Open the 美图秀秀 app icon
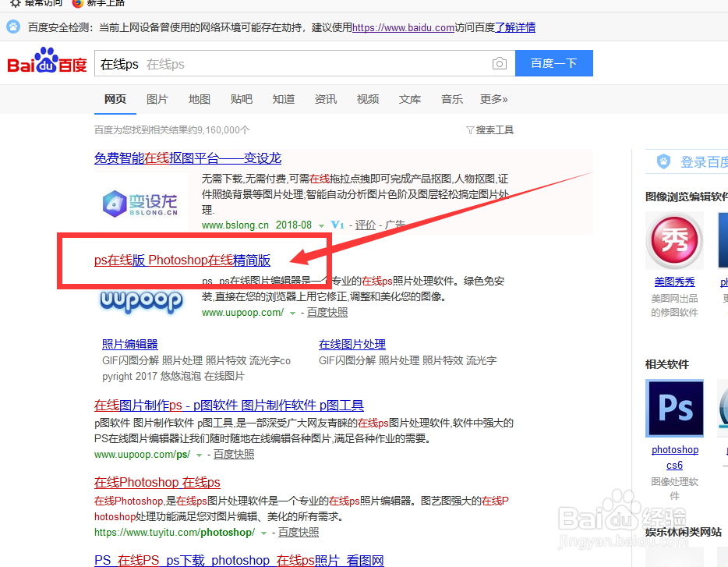The width and height of the screenshot is (728, 567). [674, 240]
